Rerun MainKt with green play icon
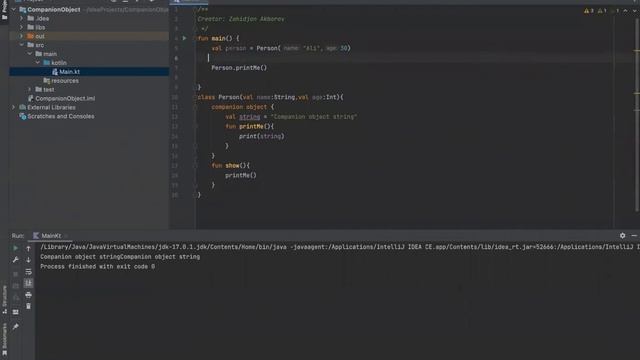This screenshot has height=360, width=640. [16, 248]
